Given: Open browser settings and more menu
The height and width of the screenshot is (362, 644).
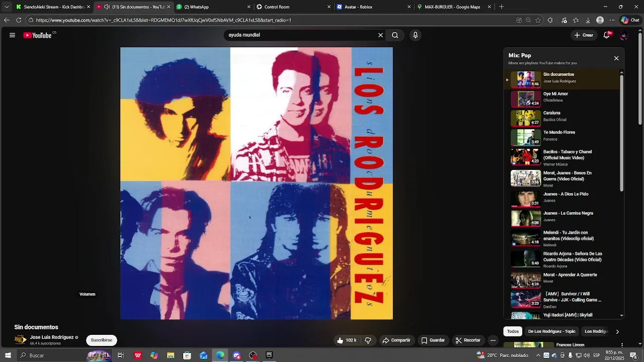Looking at the screenshot, I should pyautogui.click(x=612, y=20).
